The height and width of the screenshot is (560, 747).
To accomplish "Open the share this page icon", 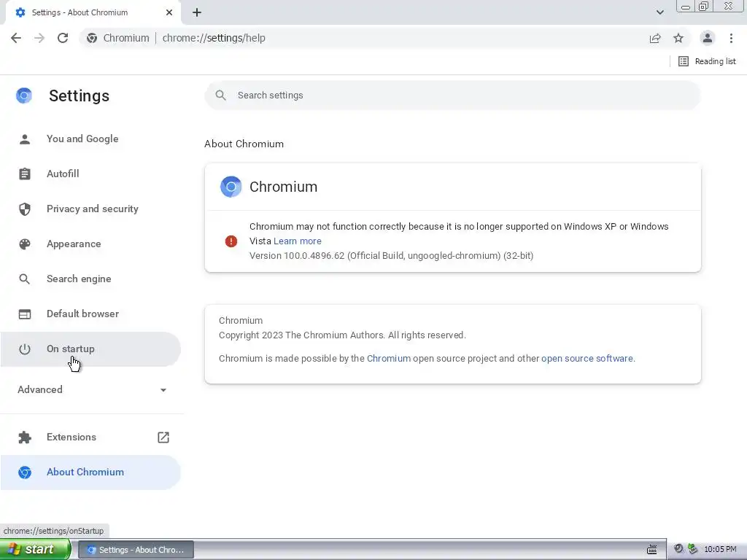I will point(655,38).
